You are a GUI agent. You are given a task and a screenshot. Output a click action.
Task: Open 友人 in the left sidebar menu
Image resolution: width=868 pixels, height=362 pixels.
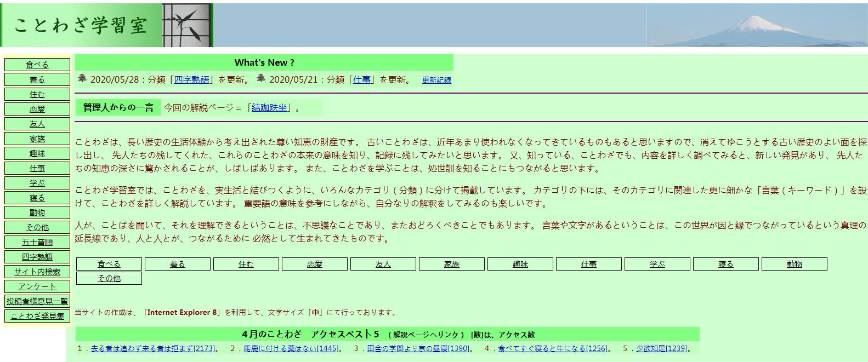pos(37,124)
